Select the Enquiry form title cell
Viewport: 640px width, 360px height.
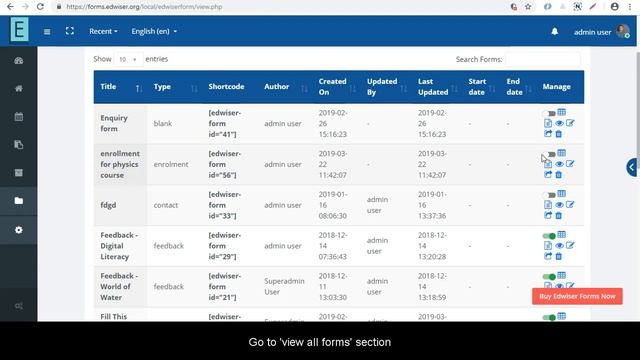pyautogui.click(x=120, y=123)
